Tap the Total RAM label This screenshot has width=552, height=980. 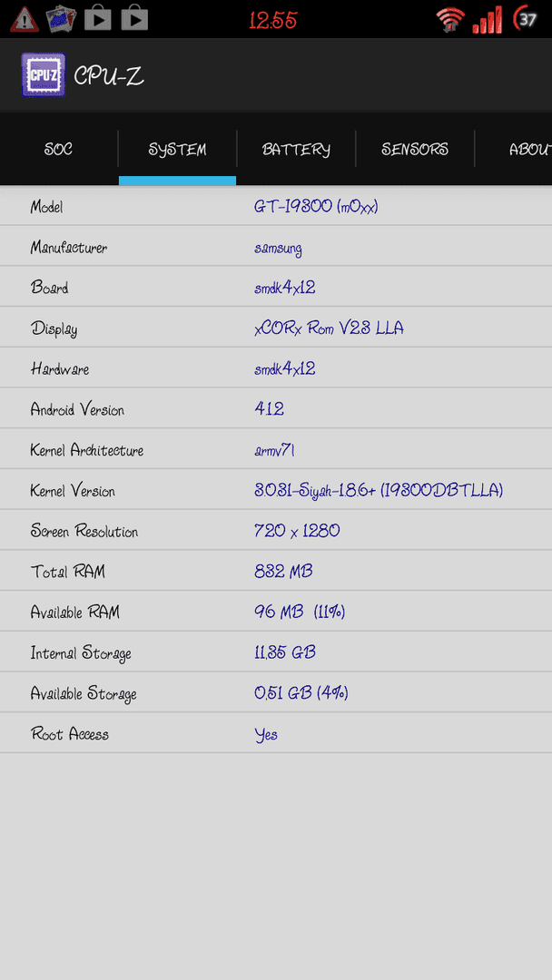click(x=67, y=572)
